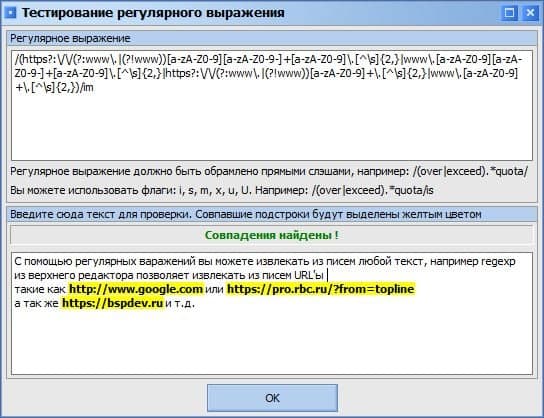Click the empty area below the regex pattern
This screenshot has width=544, height=418.
272,128
